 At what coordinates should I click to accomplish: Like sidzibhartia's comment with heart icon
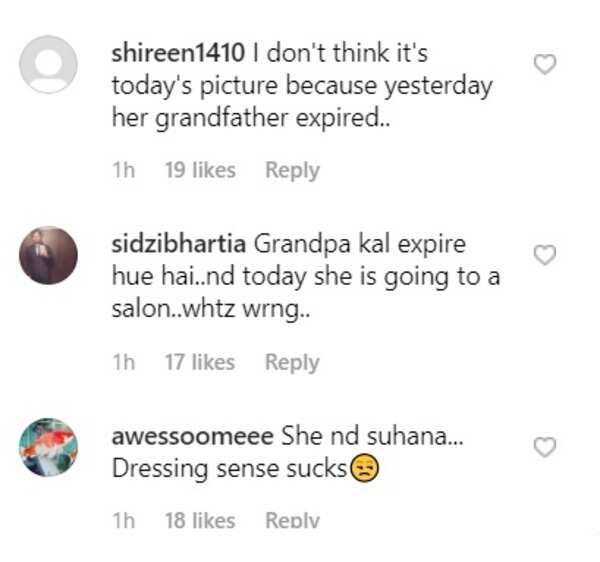pos(545,255)
